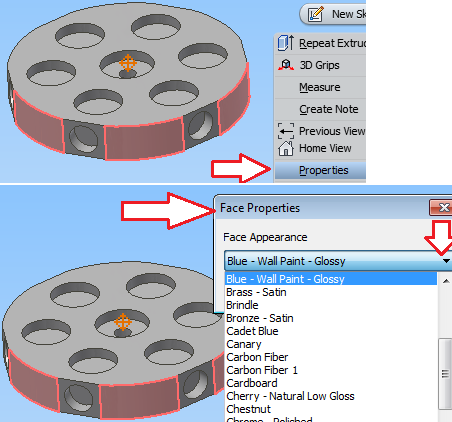452x422 pixels.
Task: Click the Face Appearance combo box field
Action: click(338, 261)
